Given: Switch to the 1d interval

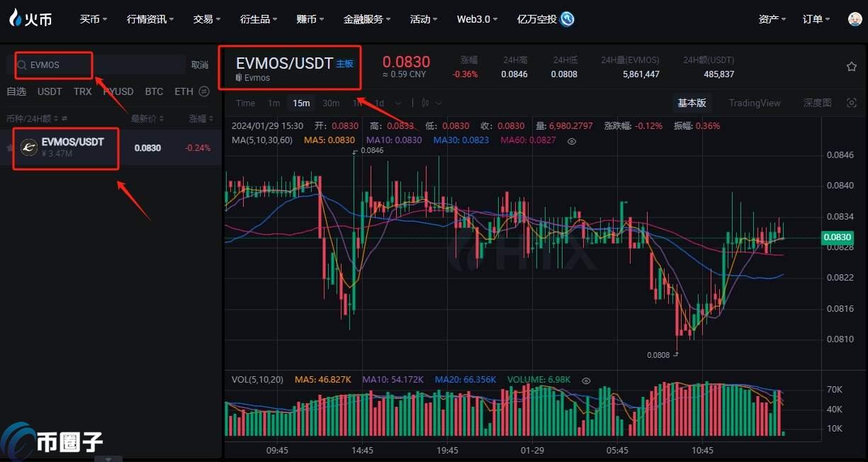Looking at the screenshot, I should click(380, 103).
